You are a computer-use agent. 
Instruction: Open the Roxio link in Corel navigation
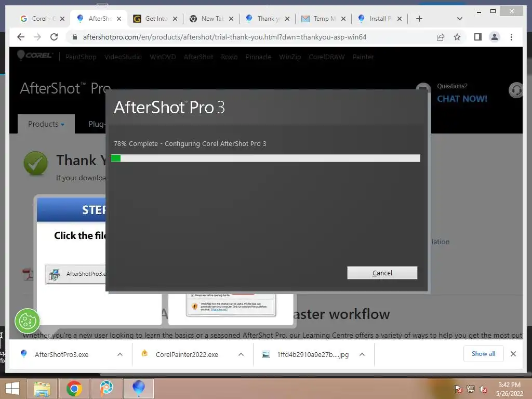click(x=229, y=57)
